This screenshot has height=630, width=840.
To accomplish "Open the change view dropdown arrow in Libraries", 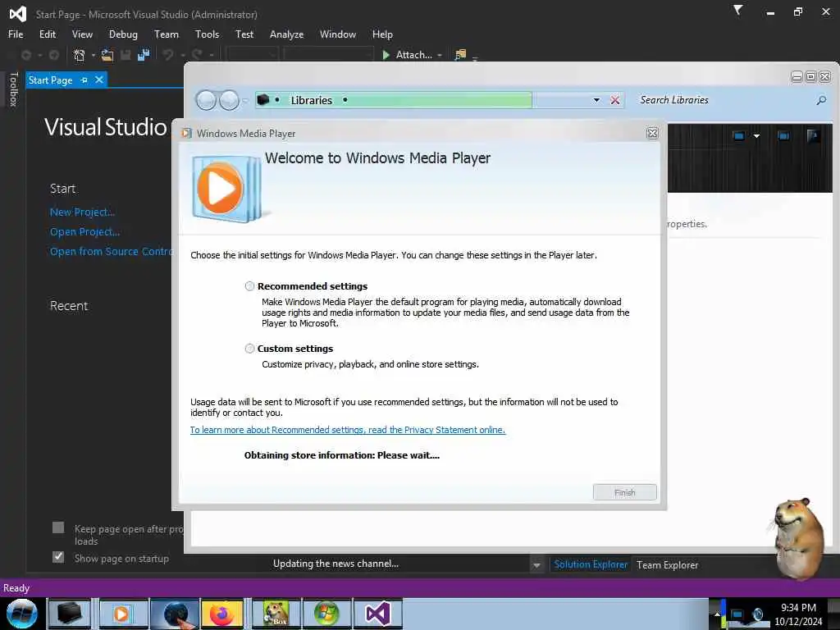I will [756, 136].
